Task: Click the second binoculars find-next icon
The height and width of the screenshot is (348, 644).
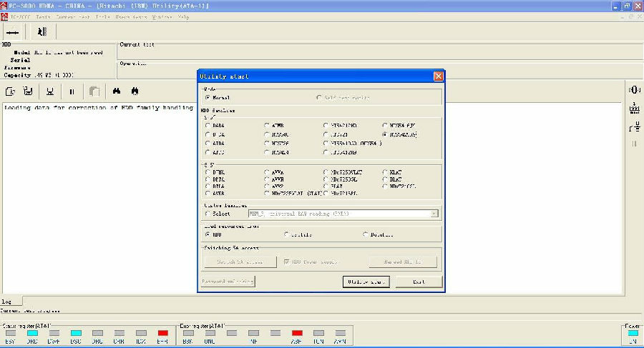Action: [x=135, y=91]
